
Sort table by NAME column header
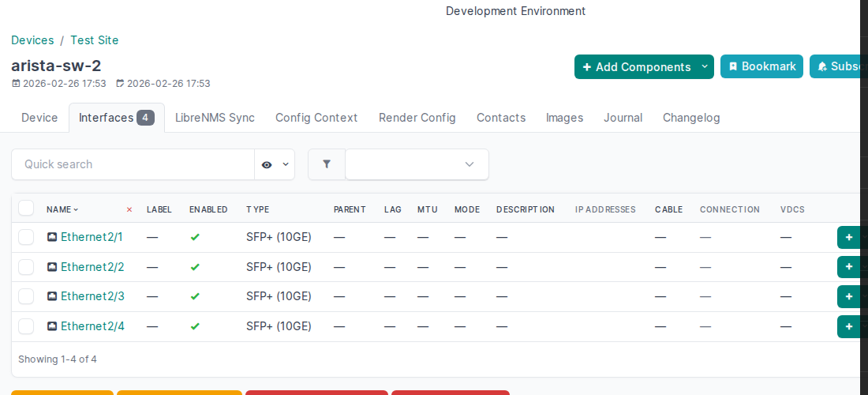coord(62,209)
